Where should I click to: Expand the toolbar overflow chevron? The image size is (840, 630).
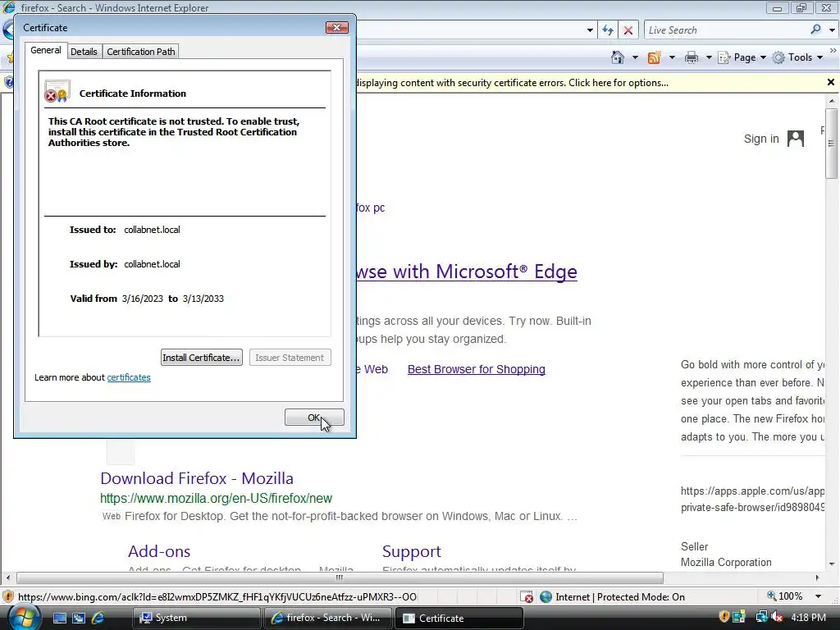click(x=833, y=50)
